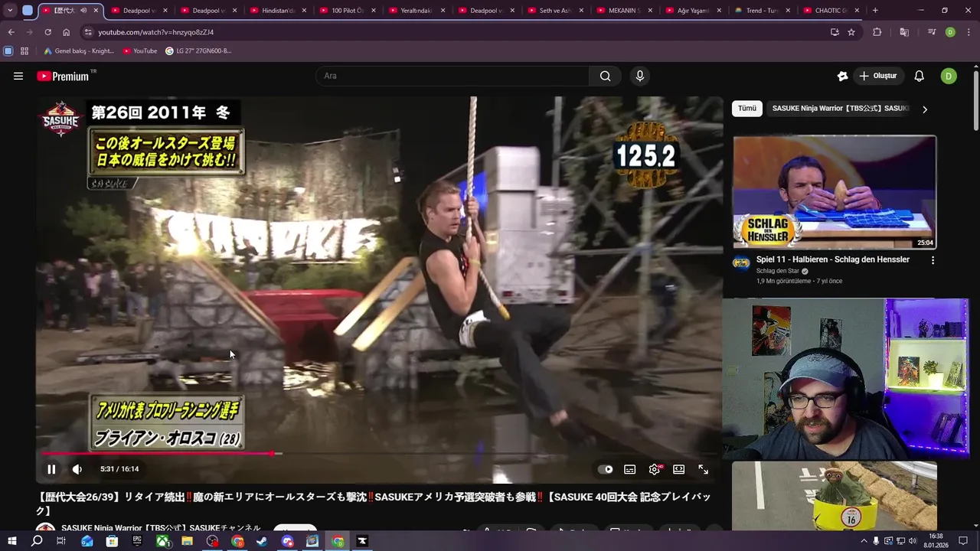Open YouTube notifications bell
Image resolution: width=980 pixels, height=551 pixels.
[920, 76]
